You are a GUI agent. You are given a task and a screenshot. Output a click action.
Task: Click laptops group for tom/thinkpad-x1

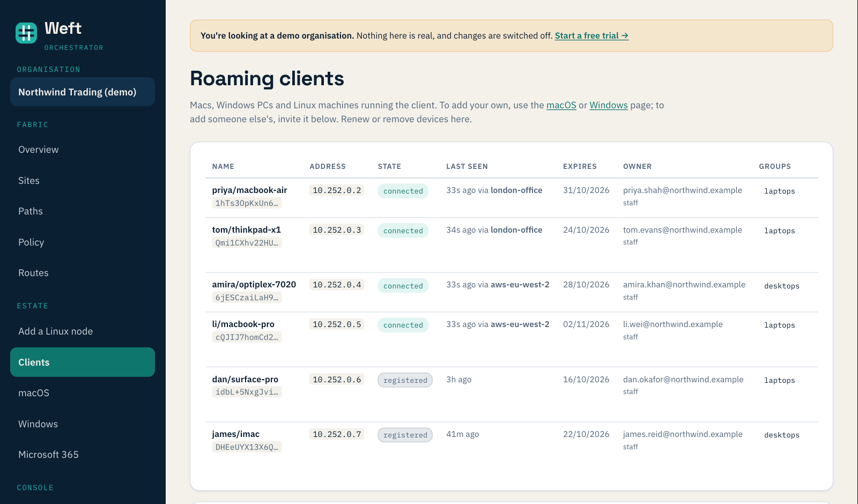pos(780,231)
